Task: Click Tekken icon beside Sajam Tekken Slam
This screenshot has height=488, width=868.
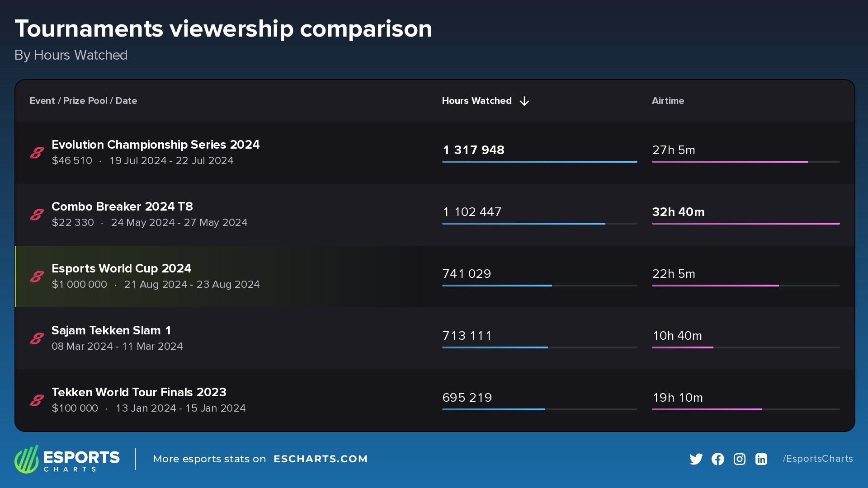Action: pyautogui.click(x=37, y=338)
